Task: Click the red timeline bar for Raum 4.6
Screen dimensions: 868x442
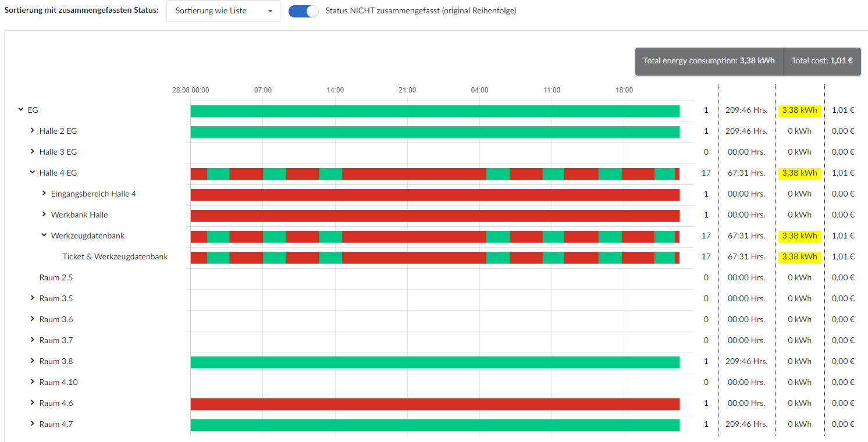Action: [x=435, y=404]
